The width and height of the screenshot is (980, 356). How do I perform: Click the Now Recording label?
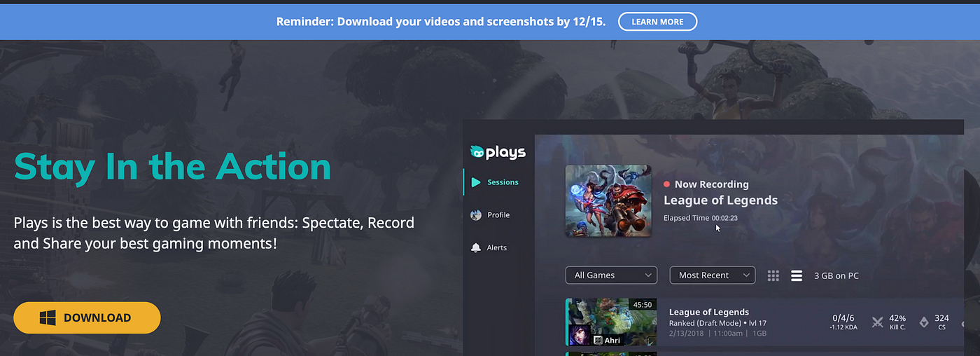pyautogui.click(x=711, y=184)
